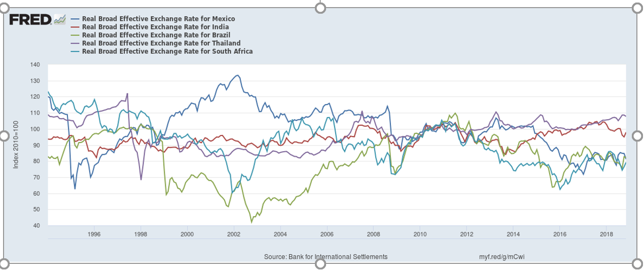This screenshot has height=272, width=644.
Task: Click the blue Mexico legend color line
Action: pyautogui.click(x=76, y=19)
